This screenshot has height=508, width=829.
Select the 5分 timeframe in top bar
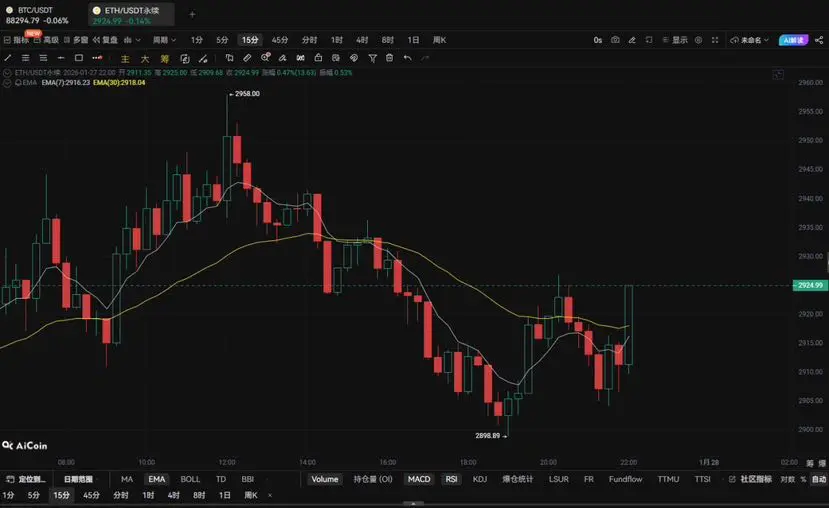pos(222,40)
